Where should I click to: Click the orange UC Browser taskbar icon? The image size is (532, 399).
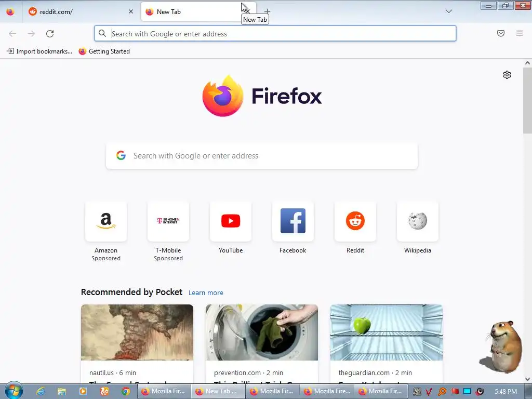click(104, 392)
